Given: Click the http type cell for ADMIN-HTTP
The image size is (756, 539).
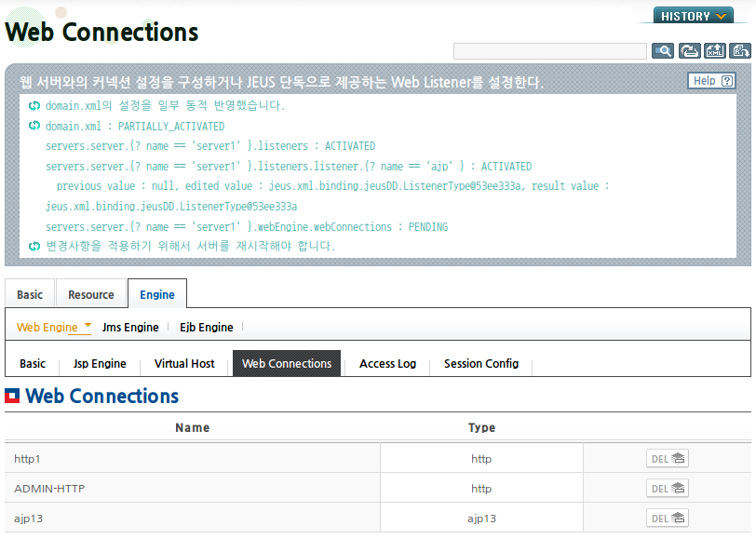Looking at the screenshot, I should [481, 489].
